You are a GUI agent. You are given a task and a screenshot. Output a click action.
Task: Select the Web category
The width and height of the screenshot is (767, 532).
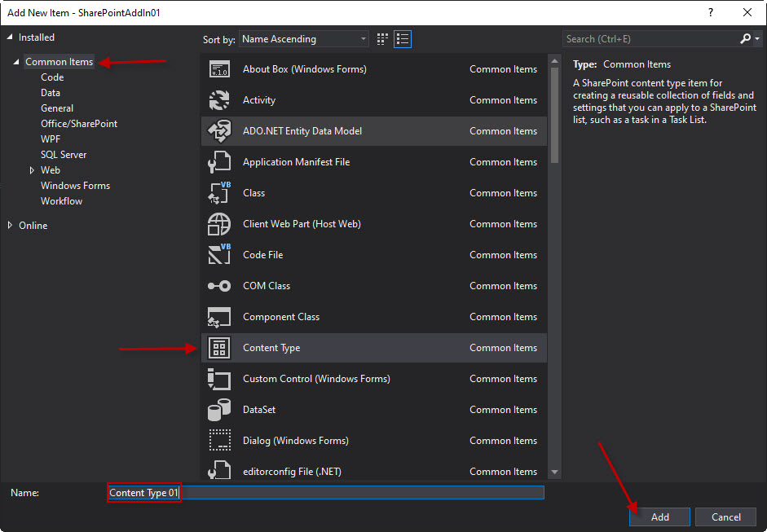51,170
